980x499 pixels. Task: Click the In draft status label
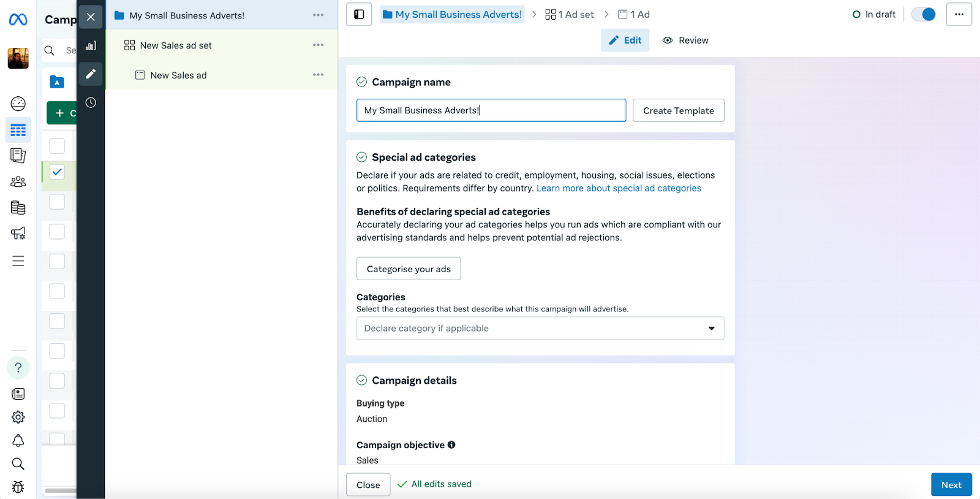point(874,15)
